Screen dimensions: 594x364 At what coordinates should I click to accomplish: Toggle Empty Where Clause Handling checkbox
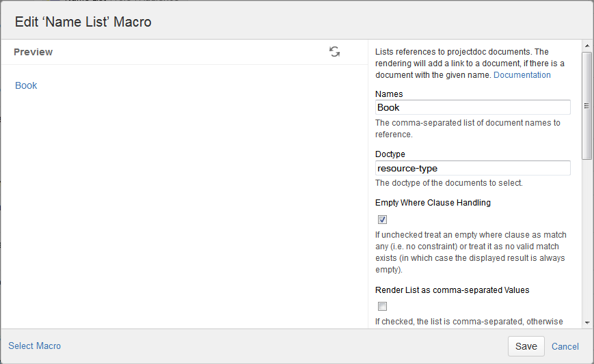pos(383,219)
